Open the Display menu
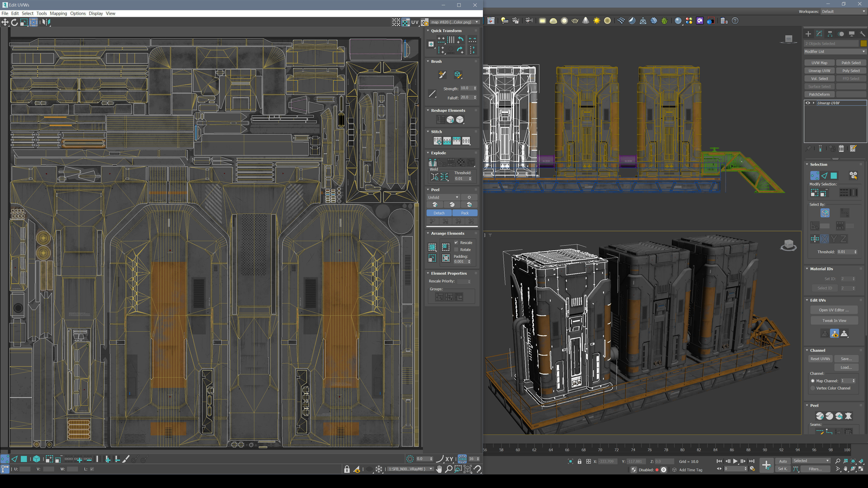The image size is (868, 488). [x=96, y=14]
